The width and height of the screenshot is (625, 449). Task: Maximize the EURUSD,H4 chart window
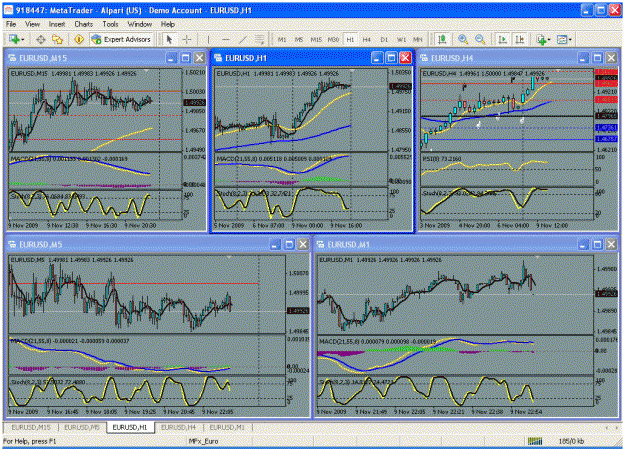(x=597, y=58)
